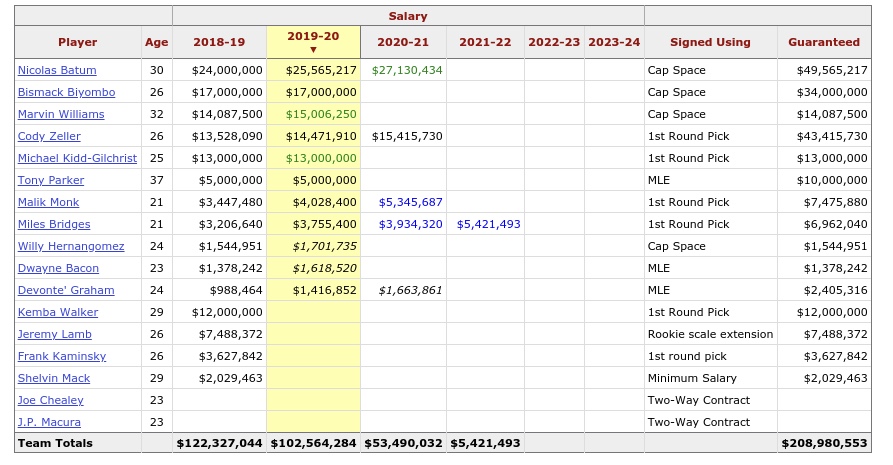The image size is (893, 465).
Task: Click Tony Parker's age 37 cell
Action: pos(157,180)
